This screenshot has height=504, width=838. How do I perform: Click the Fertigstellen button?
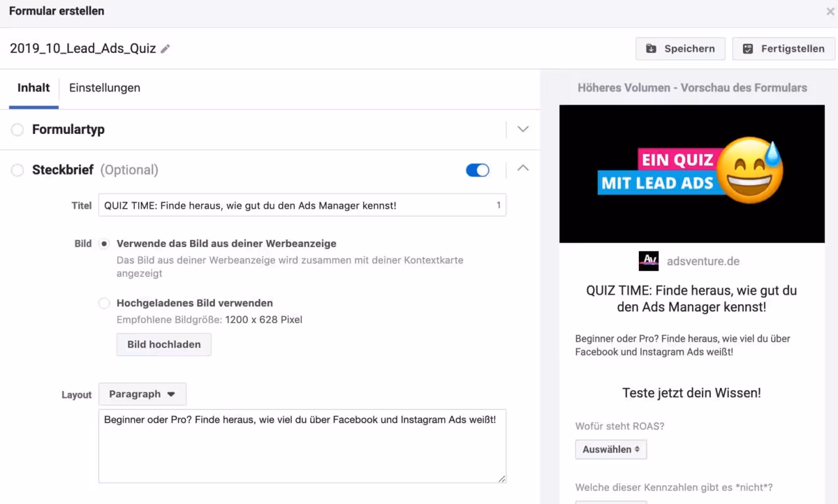[784, 49]
